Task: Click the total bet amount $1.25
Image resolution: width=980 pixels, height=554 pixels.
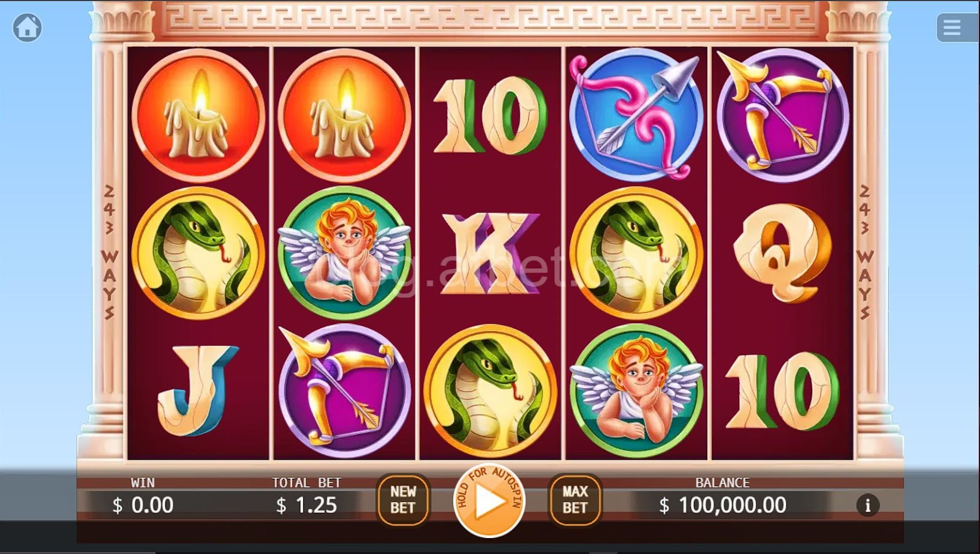Action: [x=306, y=505]
